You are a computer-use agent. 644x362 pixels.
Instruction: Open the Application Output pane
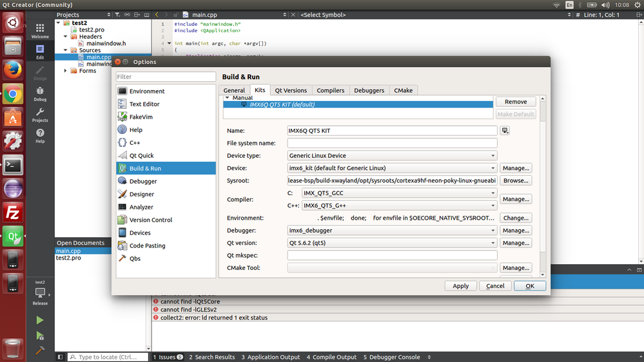click(x=270, y=357)
